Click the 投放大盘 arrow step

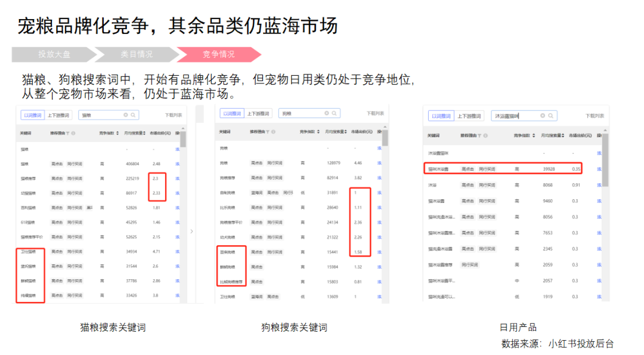tap(54, 54)
